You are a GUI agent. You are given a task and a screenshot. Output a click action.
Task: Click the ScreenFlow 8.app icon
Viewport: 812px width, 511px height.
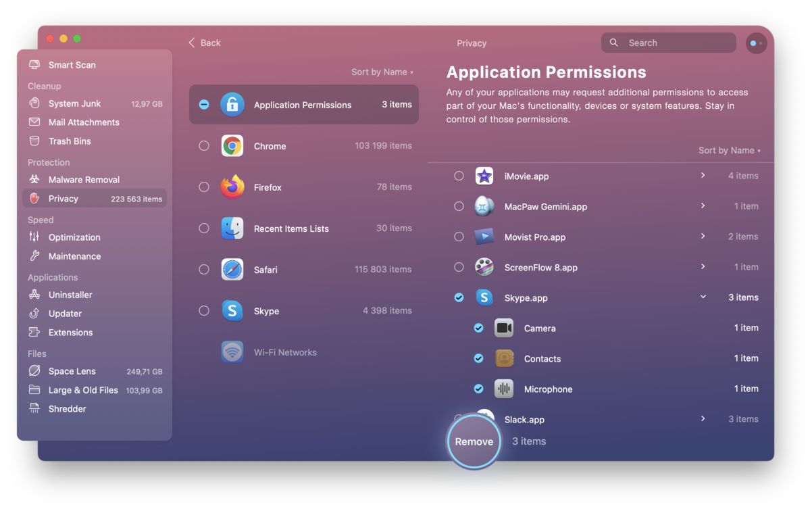point(484,268)
